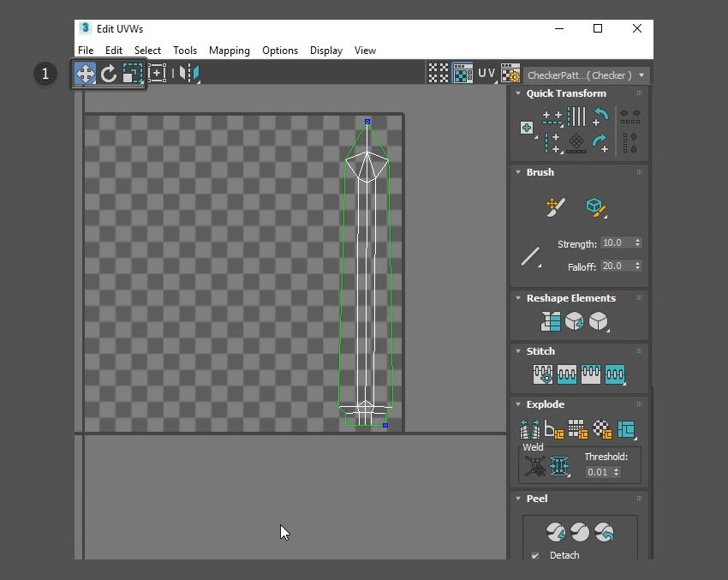The image size is (728, 580).
Task: Open the CheckerPattern texture dropdown
Action: (x=586, y=75)
